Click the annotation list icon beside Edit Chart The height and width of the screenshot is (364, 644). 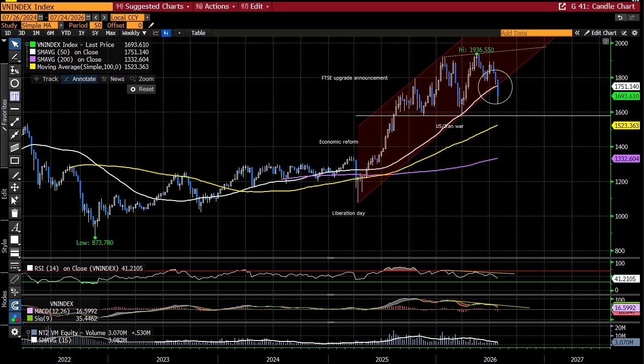click(624, 33)
